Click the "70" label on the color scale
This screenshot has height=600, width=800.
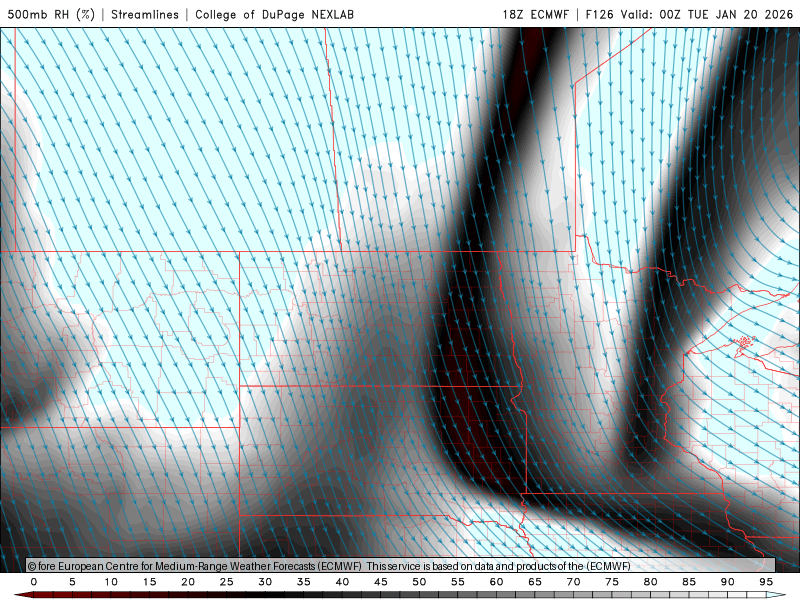click(x=573, y=582)
